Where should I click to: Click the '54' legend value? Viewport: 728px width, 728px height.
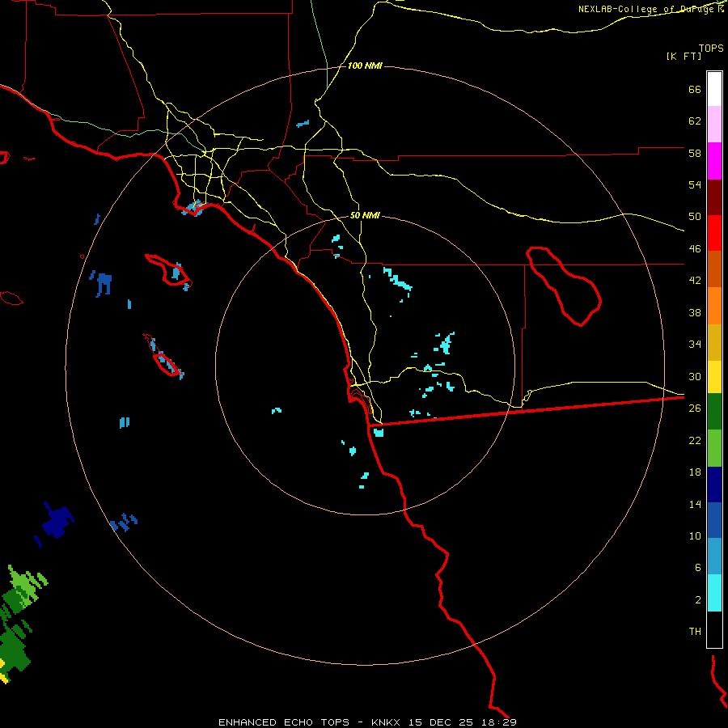[695, 184]
